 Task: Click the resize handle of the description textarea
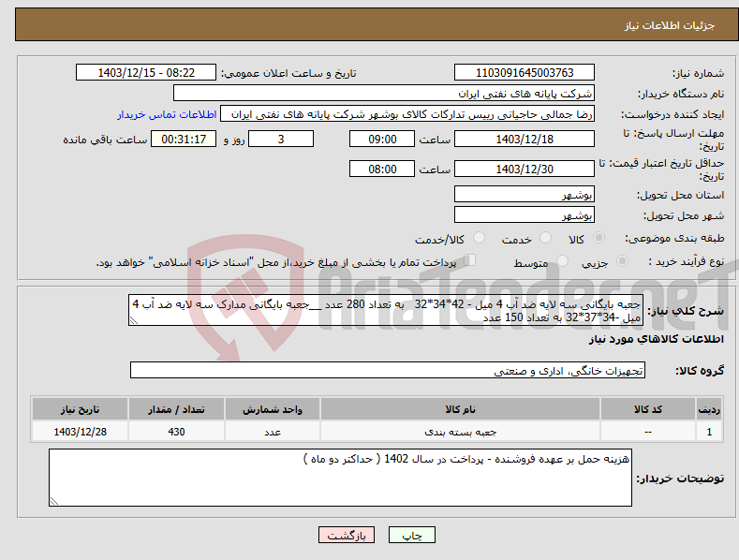click(134, 320)
